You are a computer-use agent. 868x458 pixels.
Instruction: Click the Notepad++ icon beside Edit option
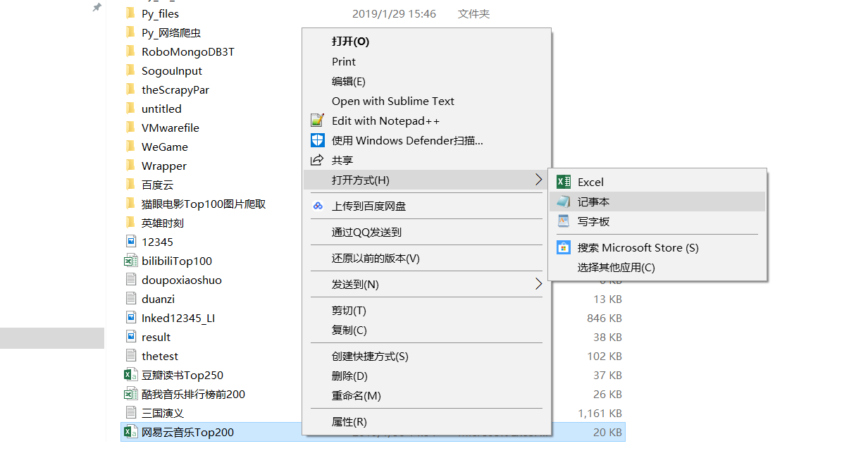click(317, 120)
